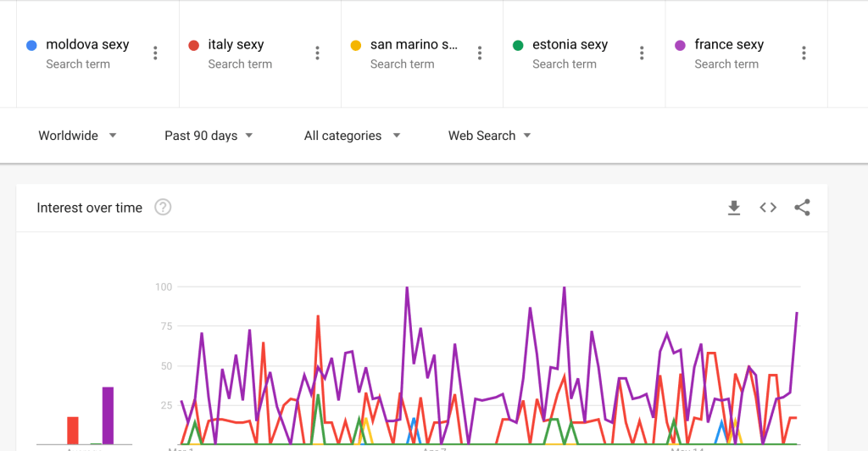Share the Interest over time chart
The image size is (868, 451).
802,208
